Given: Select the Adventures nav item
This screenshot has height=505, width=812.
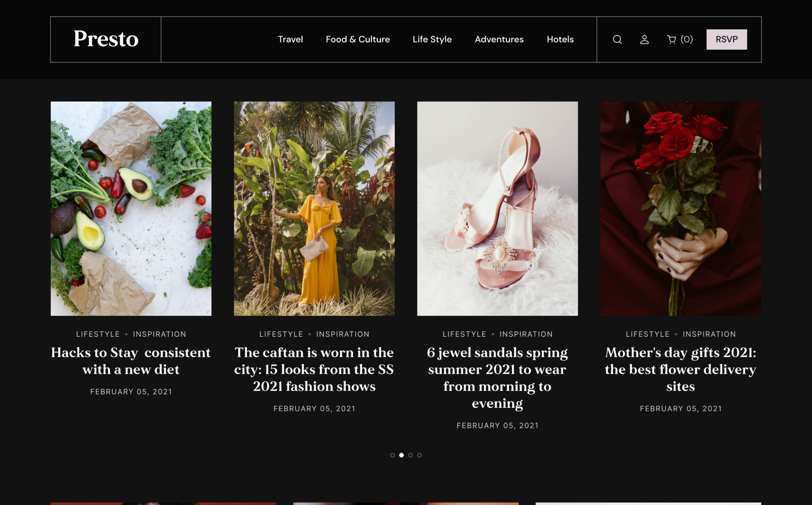Looking at the screenshot, I should coord(499,39).
